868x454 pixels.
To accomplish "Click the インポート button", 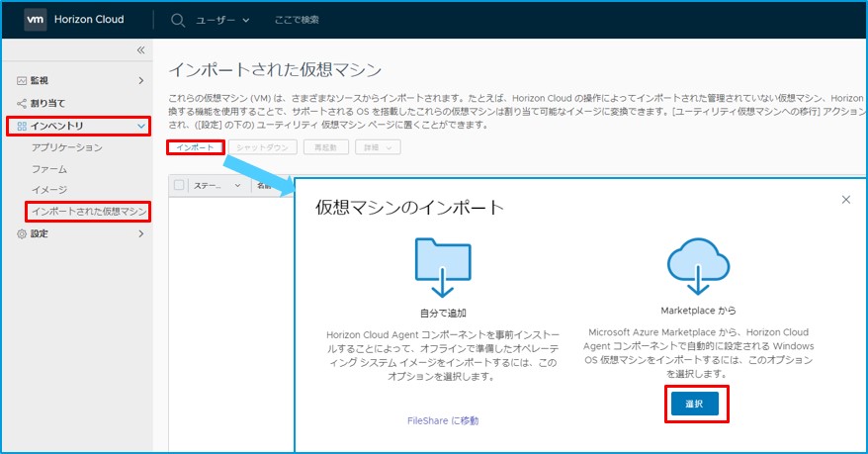I will pyautogui.click(x=194, y=147).
